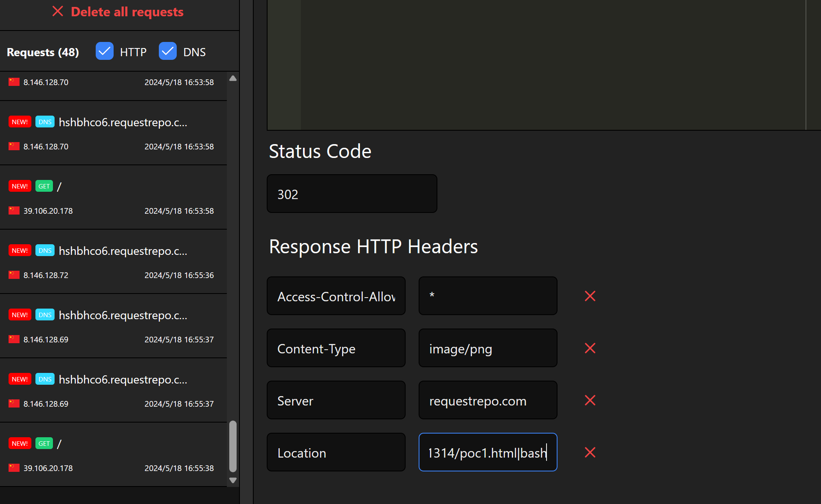Open DNS request from 8.146.128.70 at 16:53:58
The height and width of the screenshot is (504, 821).
pyautogui.click(x=113, y=133)
